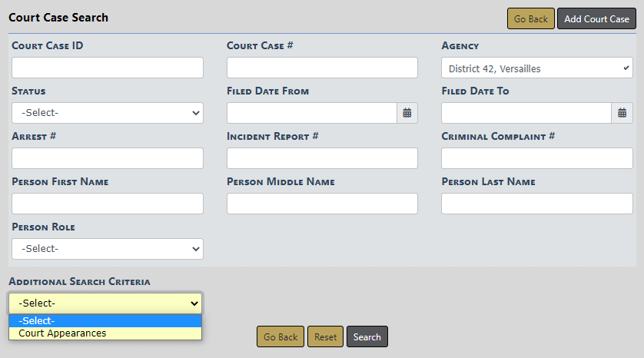Open the Person Role dropdown
Image resolution: width=644 pixels, height=358 pixels.
[108, 249]
